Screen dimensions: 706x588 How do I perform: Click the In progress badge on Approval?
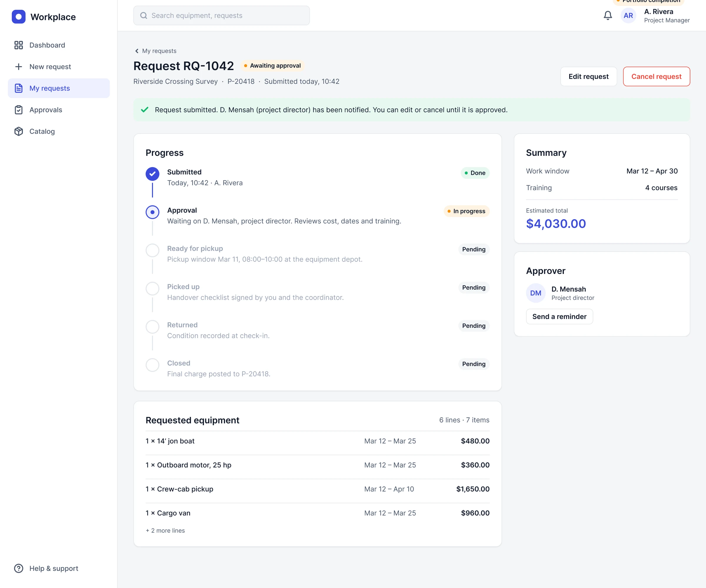466,211
